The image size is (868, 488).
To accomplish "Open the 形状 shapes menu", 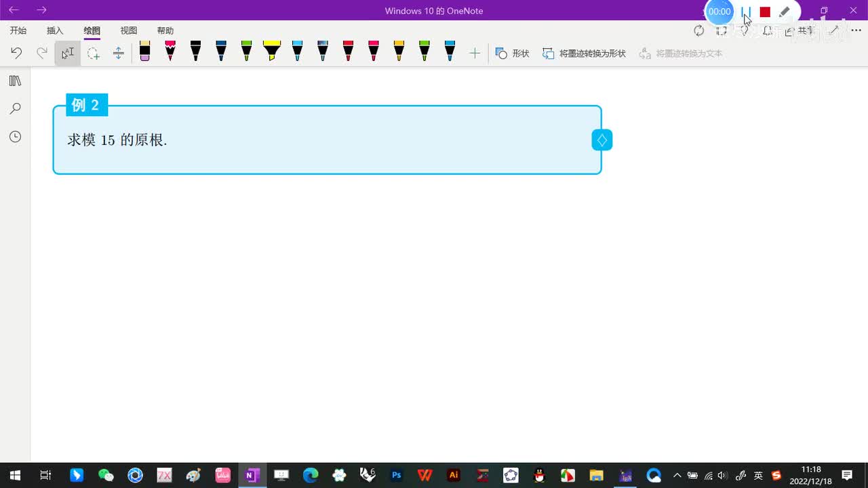I will (x=512, y=54).
